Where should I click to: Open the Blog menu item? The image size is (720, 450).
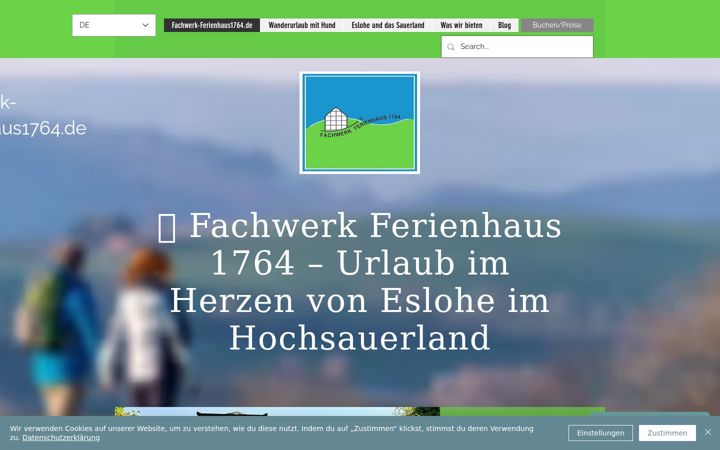click(504, 25)
